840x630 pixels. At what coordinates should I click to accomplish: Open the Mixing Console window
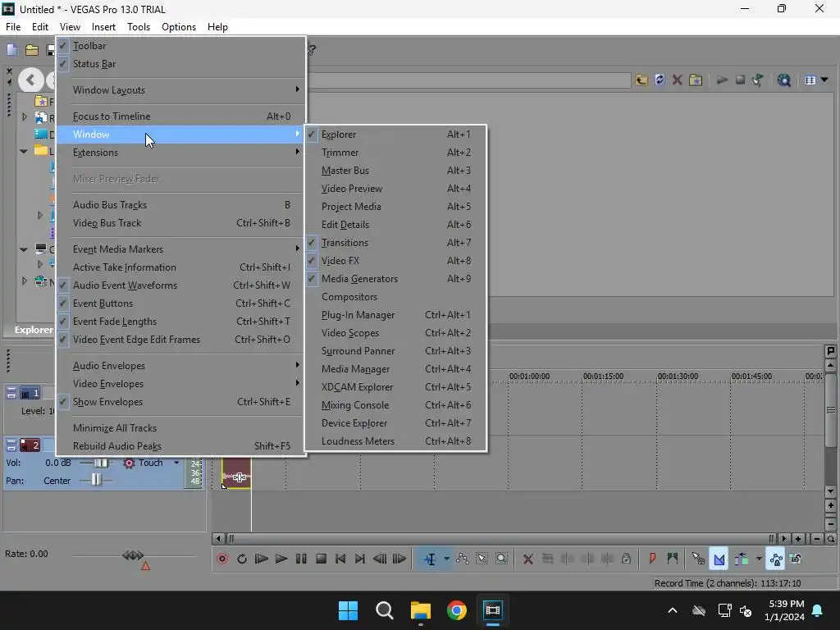(x=396, y=405)
